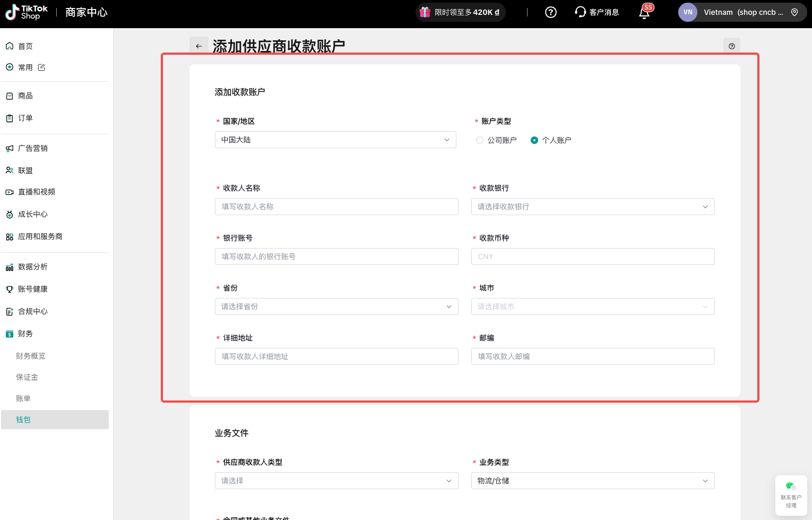This screenshot has height=520, width=812.
Task: Click the help question mark in header
Action: tap(551, 12)
